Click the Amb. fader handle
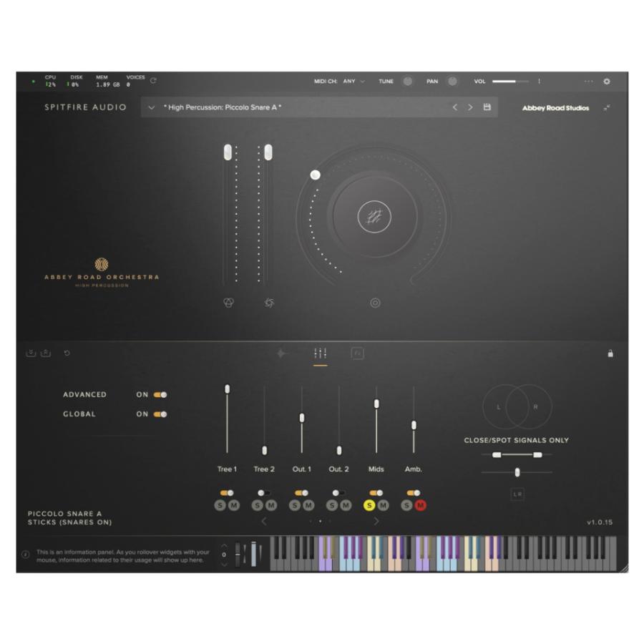 [414, 425]
